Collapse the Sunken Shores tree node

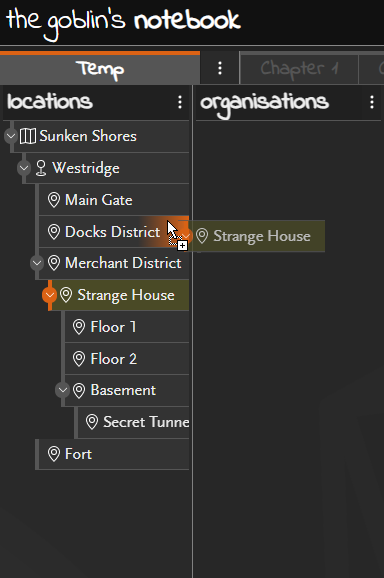pos(11,136)
